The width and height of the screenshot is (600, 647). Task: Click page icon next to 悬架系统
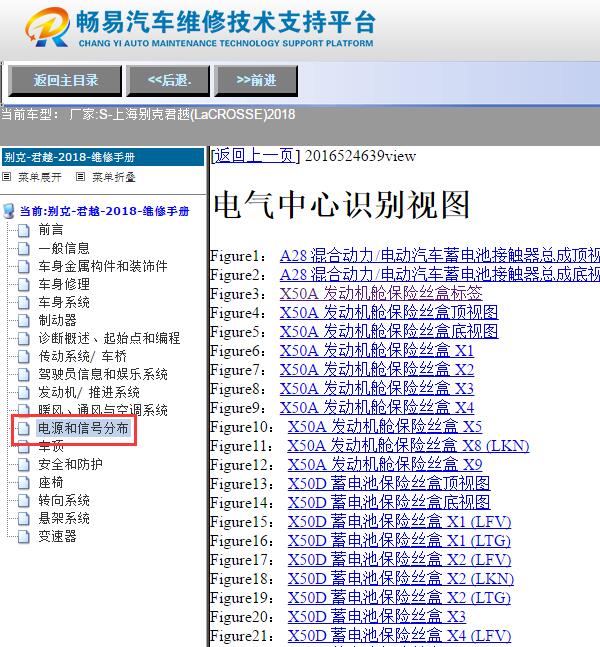pos(24,518)
